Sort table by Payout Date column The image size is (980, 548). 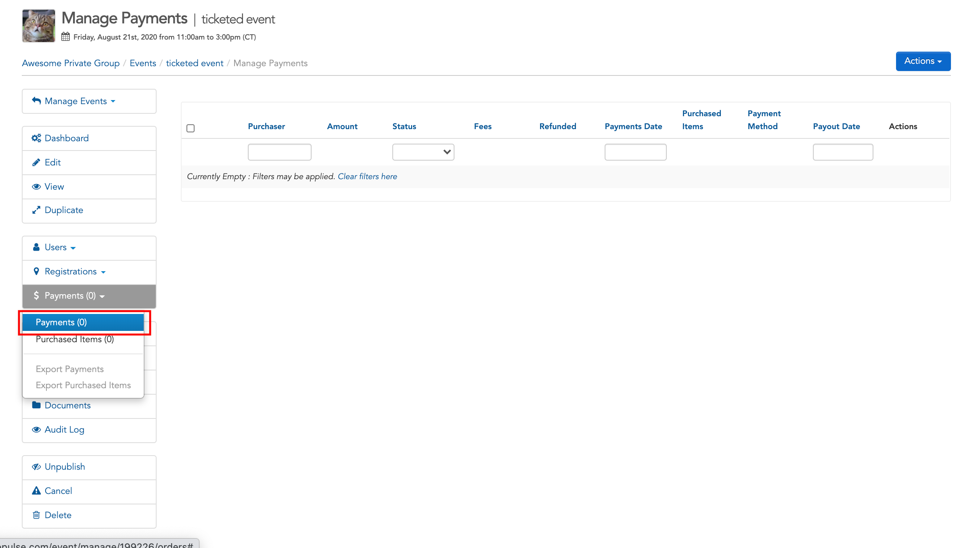click(836, 126)
